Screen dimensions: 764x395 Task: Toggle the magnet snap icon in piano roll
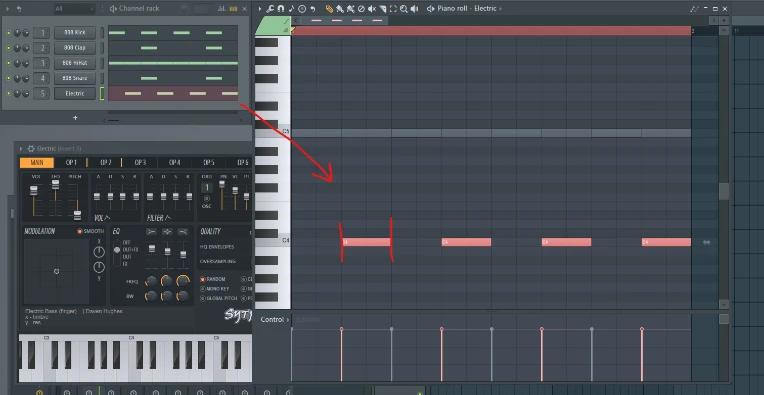pyautogui.click(x=281, y=9)
